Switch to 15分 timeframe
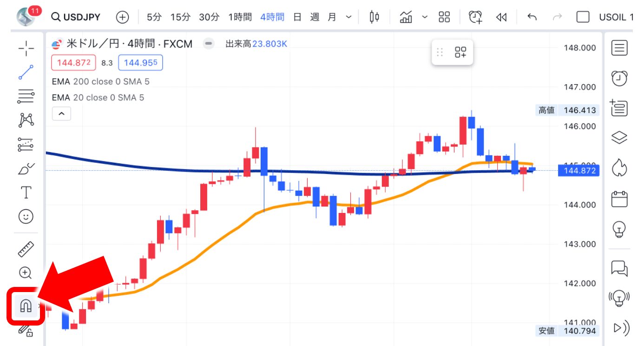This screenshot has height=346, width=644. point(180,17)
